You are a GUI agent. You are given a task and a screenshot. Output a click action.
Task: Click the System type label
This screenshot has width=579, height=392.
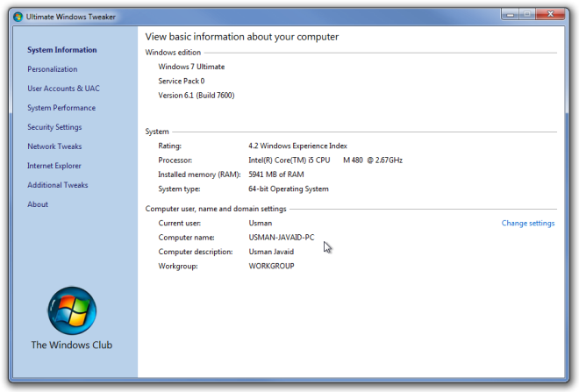click(179, 189)
